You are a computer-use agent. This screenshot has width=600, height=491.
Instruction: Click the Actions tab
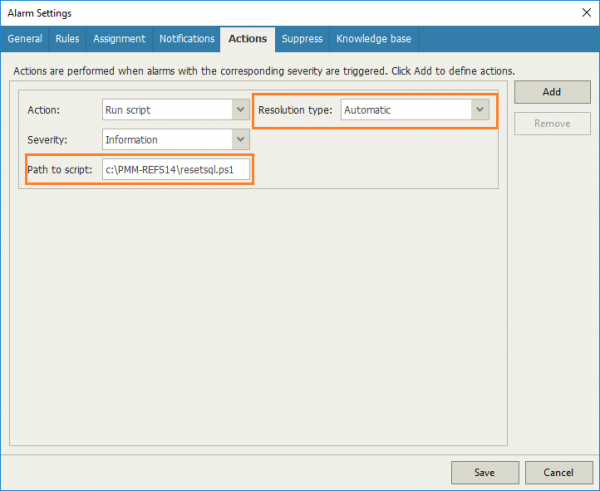click(x=247, y=39)
